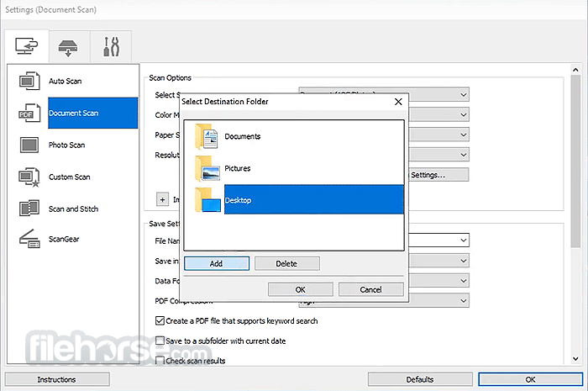The width and height of the screenshot is (588, 391).
Task: Close the Select Destination Folder dialog
Action: 398,102
